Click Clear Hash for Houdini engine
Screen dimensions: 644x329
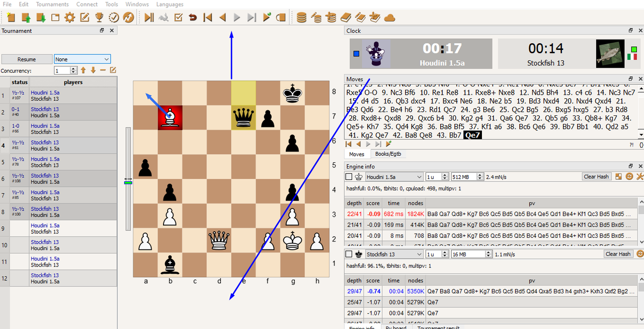click(597, 177)
